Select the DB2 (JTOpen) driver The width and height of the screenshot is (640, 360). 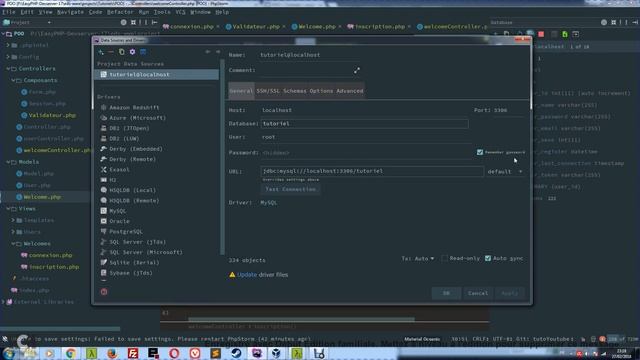coord(129,128)
